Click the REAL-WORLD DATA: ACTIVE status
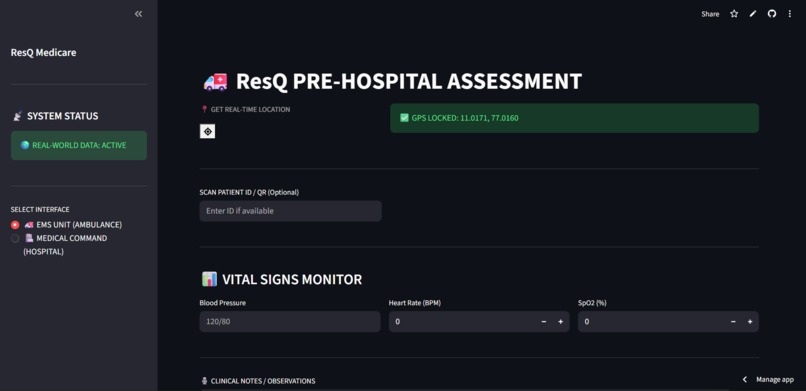The width and height of the screenshot is (806, 391). point(79,145)
